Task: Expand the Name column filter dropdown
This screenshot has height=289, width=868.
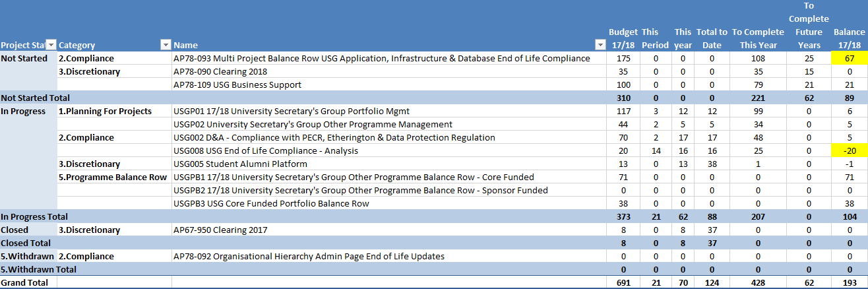Action: click(600, 45)
